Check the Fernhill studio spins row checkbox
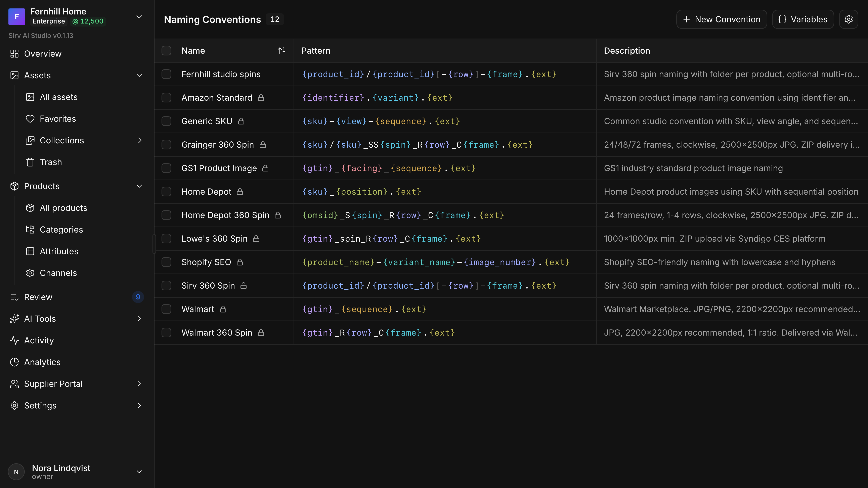 pyautogui.click(x=166, y=74)
